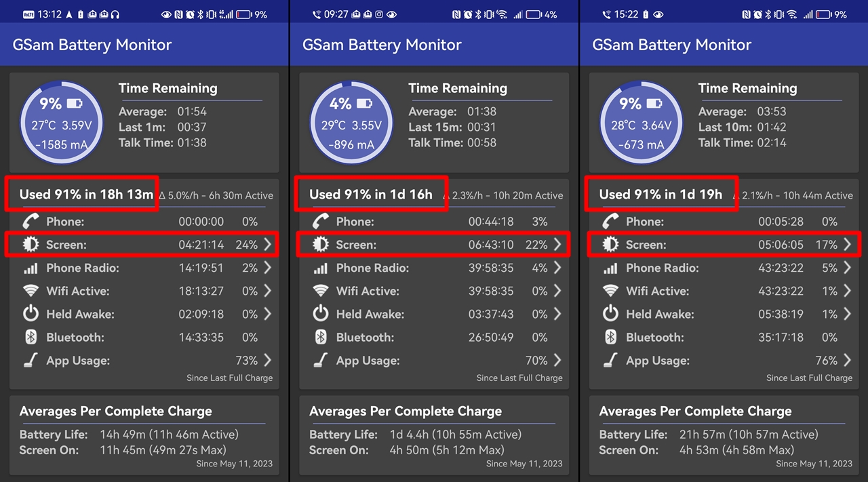Image resolution: width=868 pixels, height=482 pixels.
Task: Open the Wifi Active chevron at 39:58:35
Action: 557,291
